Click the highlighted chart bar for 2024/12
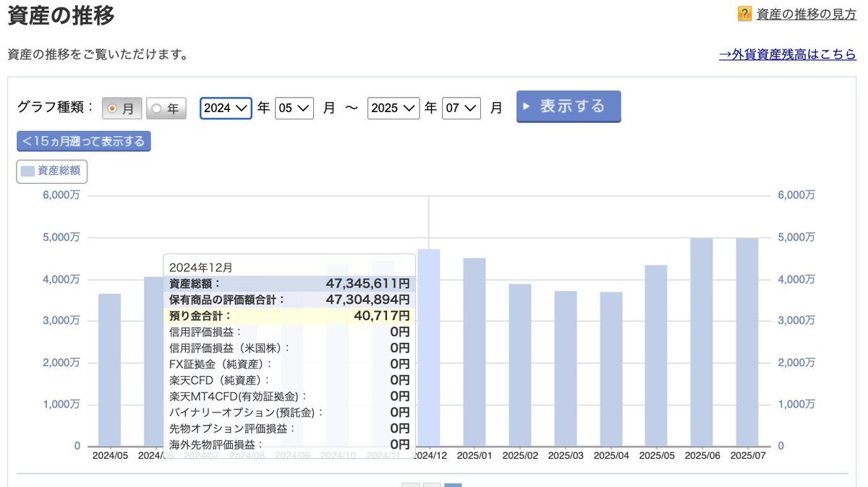868x487 pixels. click(x=429, y=348)
